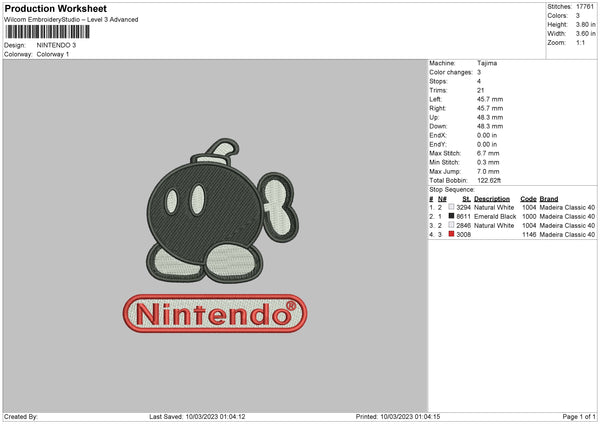The width and height of the screenshot is (600, 424).
Task: Click the design name 'NINTENDO 3'
Action: pos(56,45)
